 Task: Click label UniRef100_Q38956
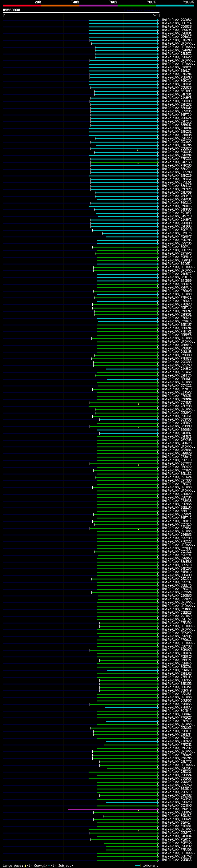[176, 779]
